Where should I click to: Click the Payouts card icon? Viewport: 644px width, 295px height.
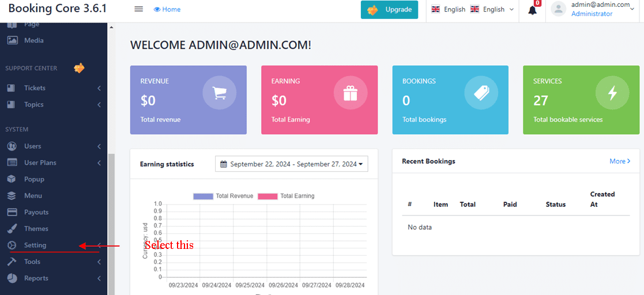point(12,212)
